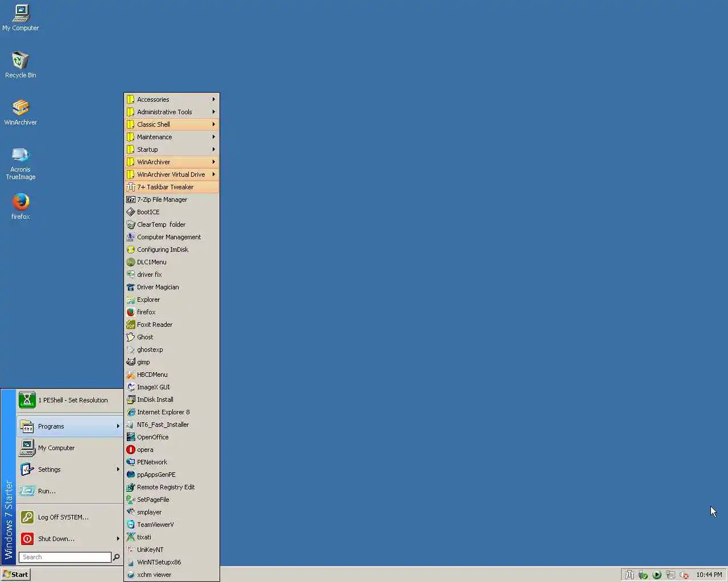This screenshot has height=582, width=728.
Task: Launch 1 PEShell - Set Resolution
Action: tap(70, 400)
